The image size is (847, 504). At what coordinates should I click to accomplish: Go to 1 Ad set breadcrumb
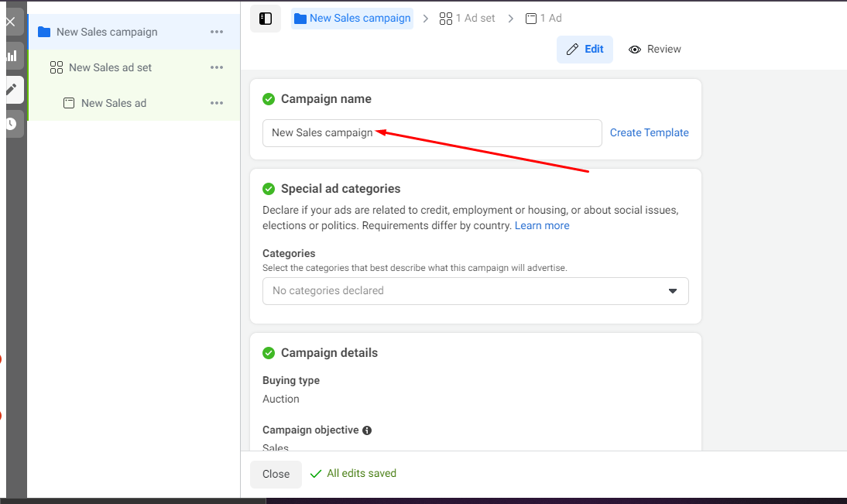[x=467, y=19]
